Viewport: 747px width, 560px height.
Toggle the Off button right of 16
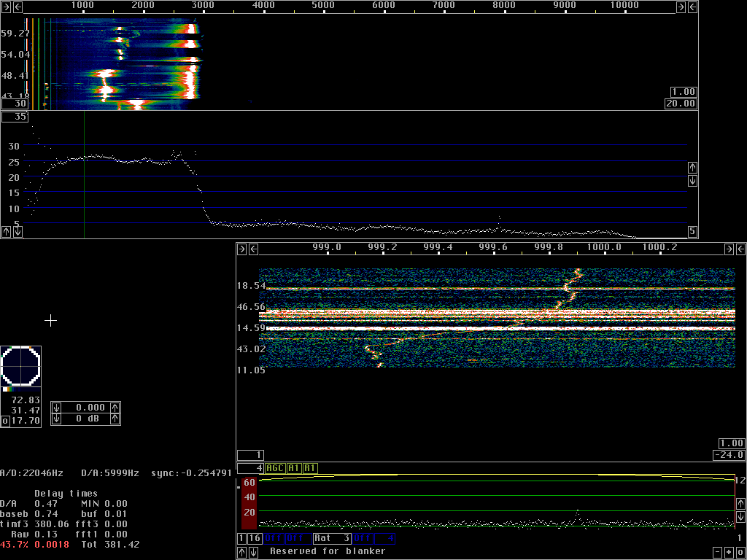click(x=274, y=539)
